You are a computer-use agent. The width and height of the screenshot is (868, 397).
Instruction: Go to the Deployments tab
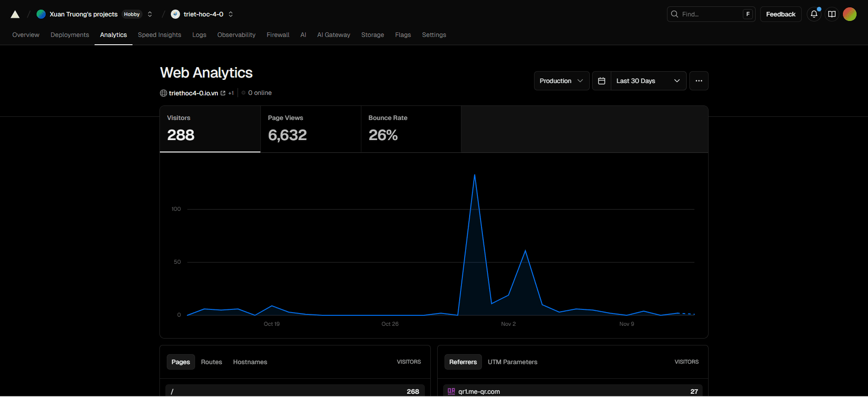click(69, 35)
